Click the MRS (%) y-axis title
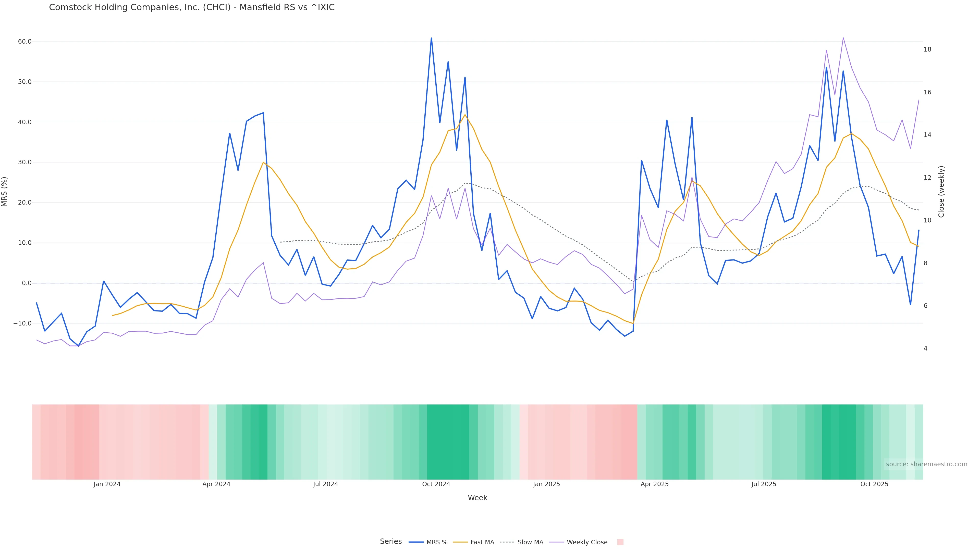Image resolution: width=980 pixels, height=551 pixels. tap(5, 192)
